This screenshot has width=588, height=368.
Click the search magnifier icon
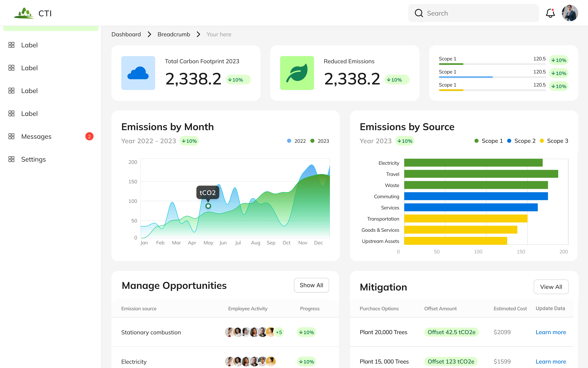(419, 13)
